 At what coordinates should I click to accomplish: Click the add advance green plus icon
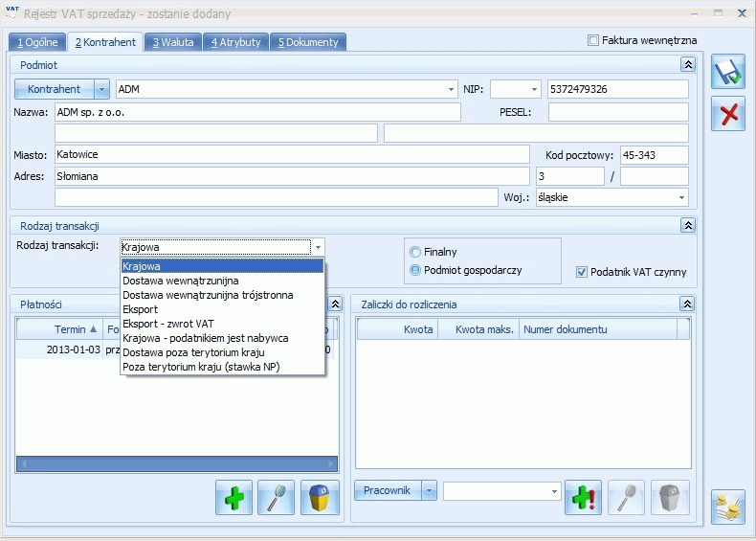point(584,498)
